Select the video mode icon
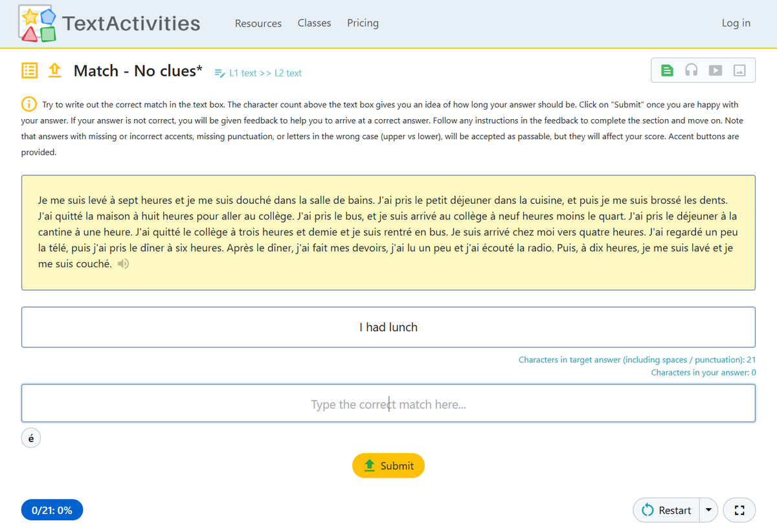 click(715, 70)
